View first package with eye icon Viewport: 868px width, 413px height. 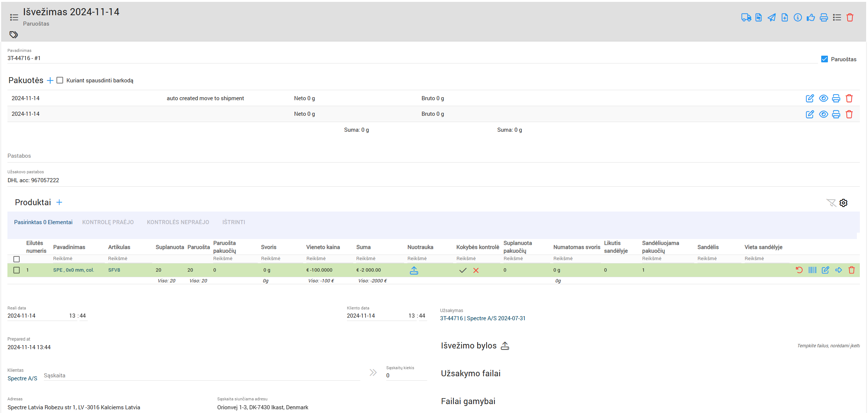(823, 98)
